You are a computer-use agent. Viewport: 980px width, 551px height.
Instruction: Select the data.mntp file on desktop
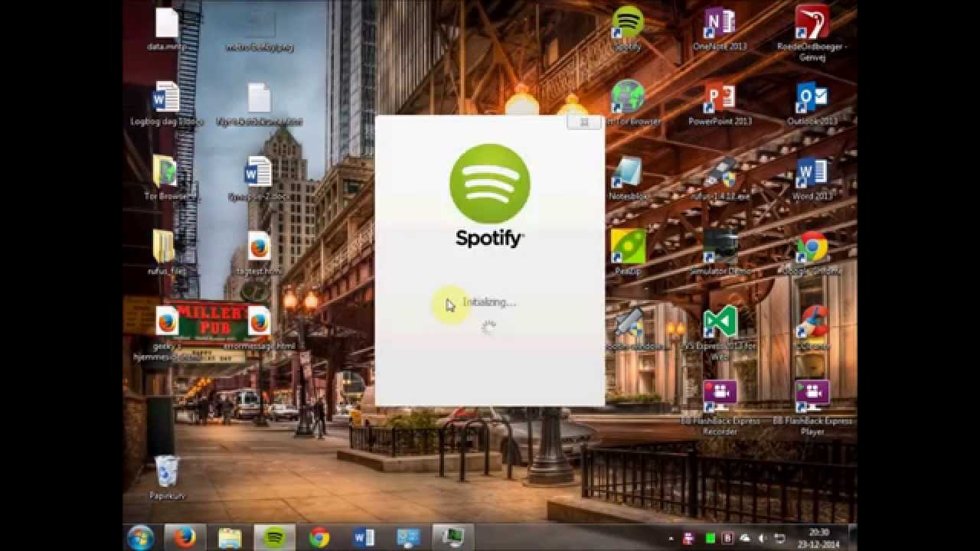pos(166,28)
